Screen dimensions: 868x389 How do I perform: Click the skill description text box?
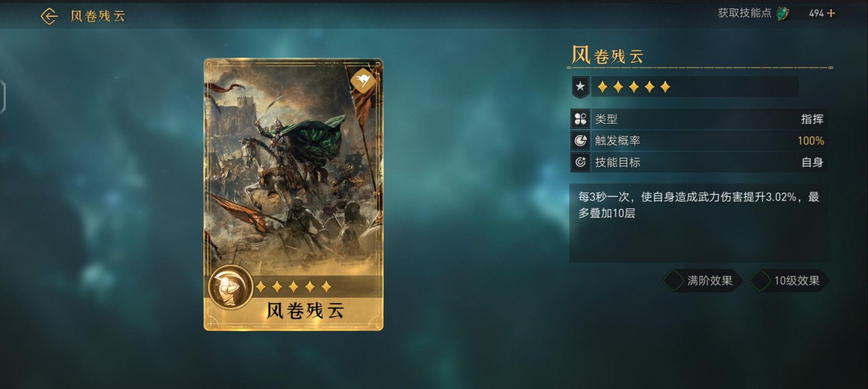point(699,223)
